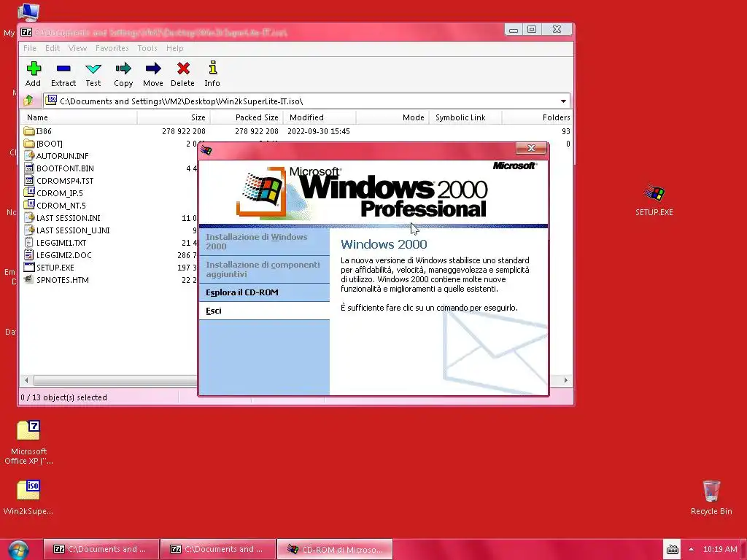Click the Add toolbar icon in 7-Zip
This screenshot has width=747, height=560.
click(x=34, y=69)
